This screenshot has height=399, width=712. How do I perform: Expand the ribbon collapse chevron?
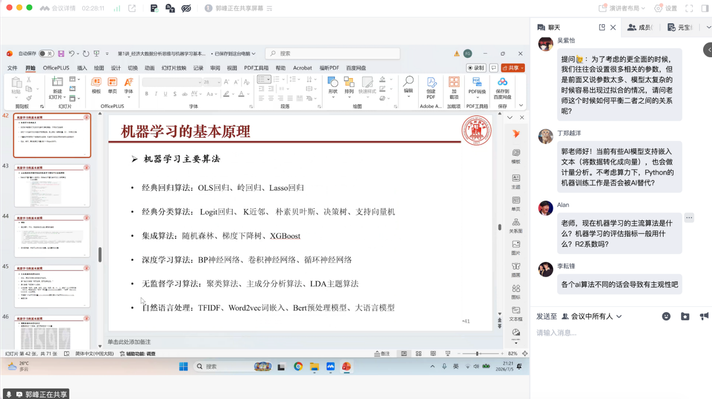coord(521,105)
